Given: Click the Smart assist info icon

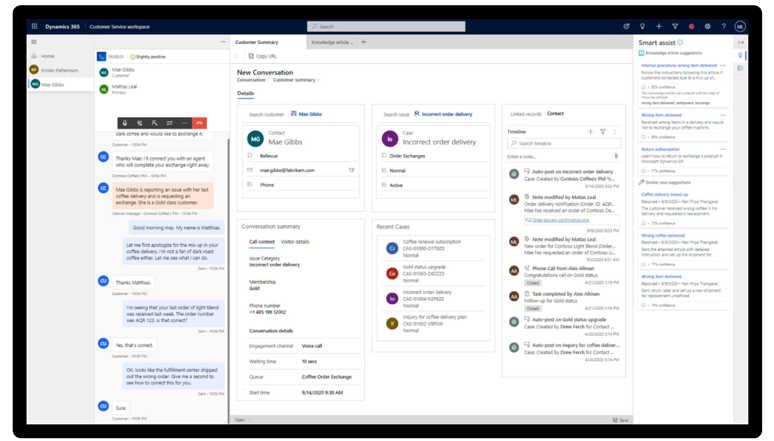Looking at the screenshot, I should click(680, 42).
